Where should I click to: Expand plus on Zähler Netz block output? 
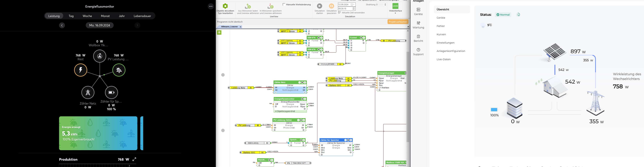305,93
